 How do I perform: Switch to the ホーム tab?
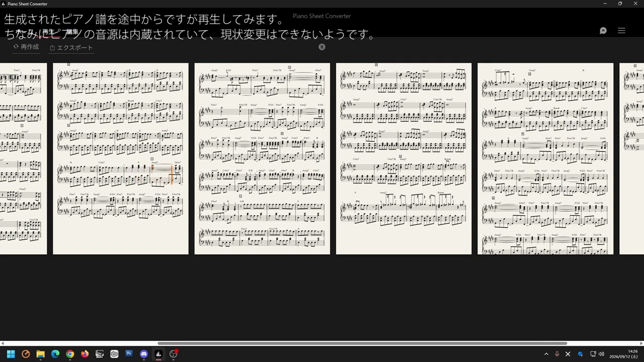click(x=25, y=32)
